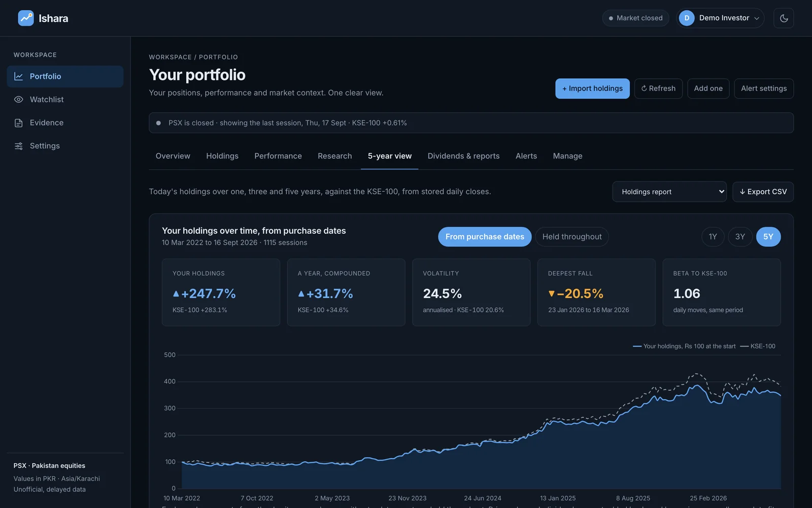The height and width of the screenshot is (508, 812).
Task: Open the Holdings tab
Action: [x=222, y=156]
